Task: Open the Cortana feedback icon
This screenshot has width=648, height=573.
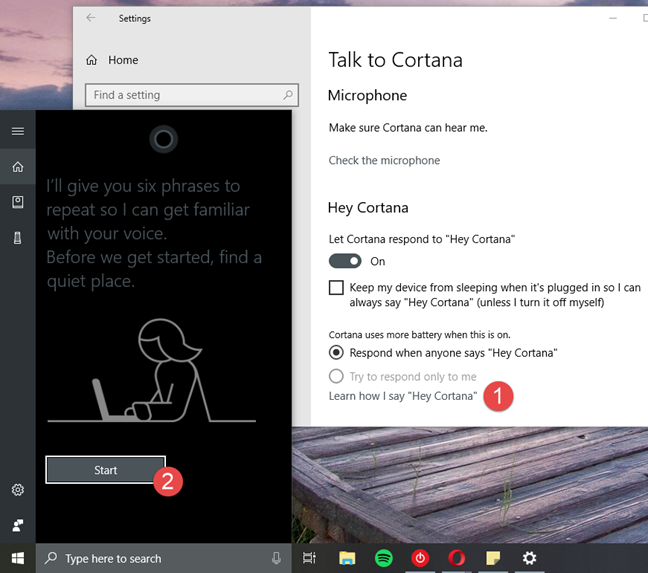Action: 17,525
